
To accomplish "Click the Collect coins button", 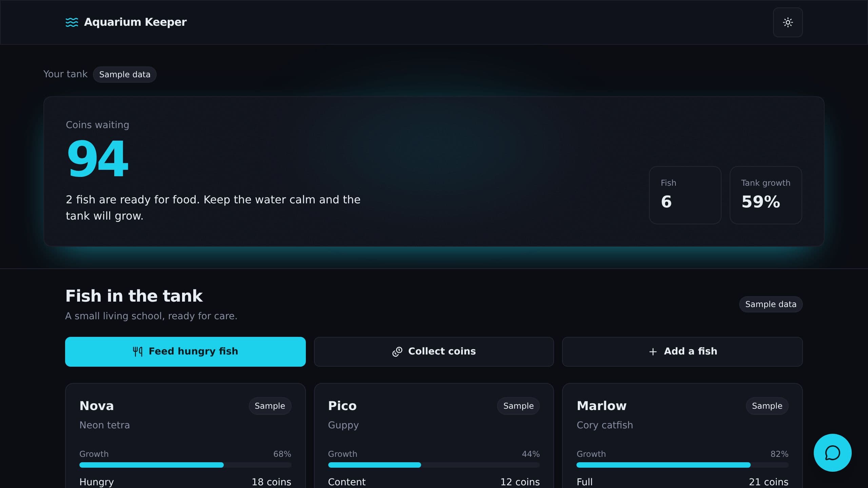I will [434, 351].
